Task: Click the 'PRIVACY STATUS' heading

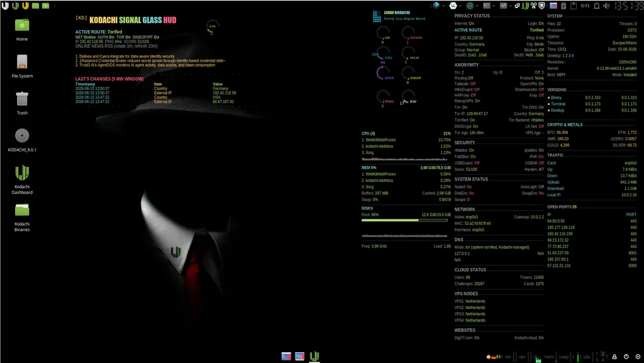Action: (472, 16)
